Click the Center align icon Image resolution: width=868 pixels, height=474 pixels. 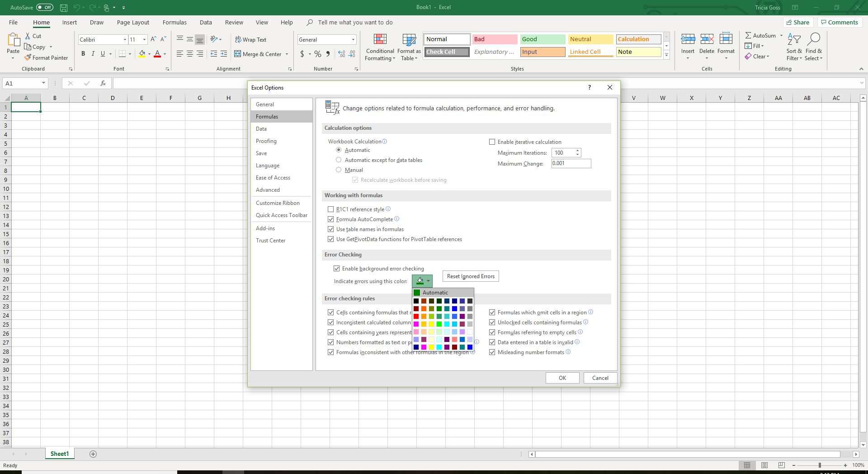click(x=190, y=54)
